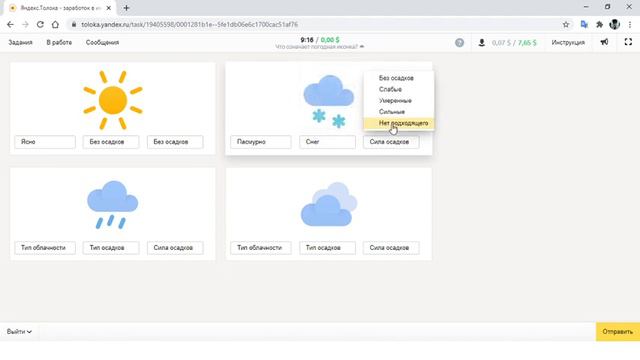
Task: Choose 'Сильные' from the open list
Action: (x=399, y=112)
